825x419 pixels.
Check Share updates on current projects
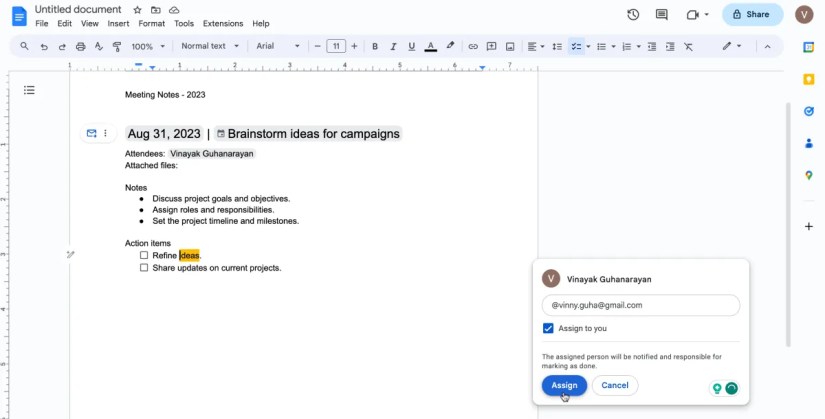(x=144, y=268)
